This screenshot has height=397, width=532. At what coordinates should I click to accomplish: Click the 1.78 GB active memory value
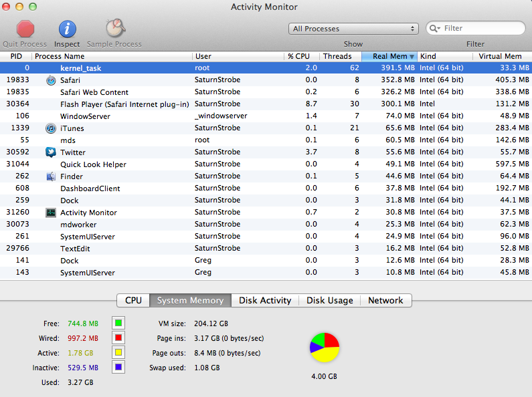pyautogui.click(x=80, y=353)
